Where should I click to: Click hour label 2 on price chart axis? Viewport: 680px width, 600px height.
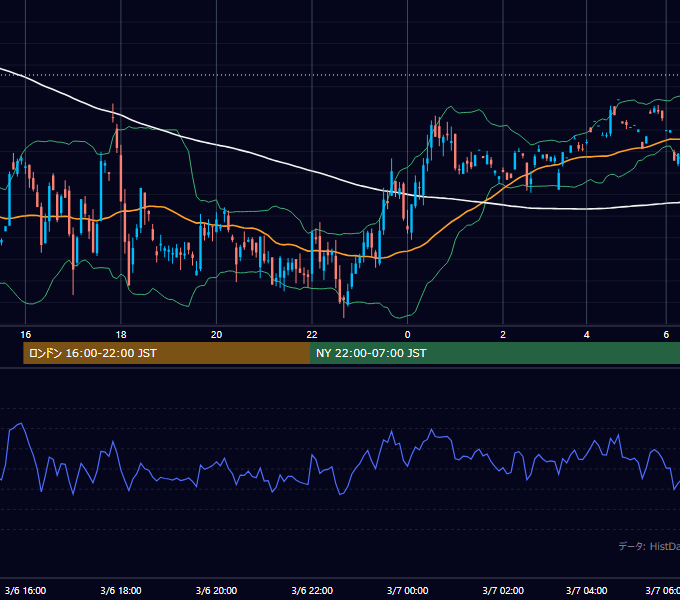click(x=503, y=335)
